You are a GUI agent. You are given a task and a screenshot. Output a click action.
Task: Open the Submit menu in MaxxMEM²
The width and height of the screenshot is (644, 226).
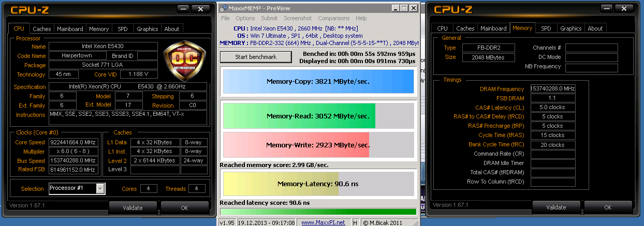coord(269,18)
